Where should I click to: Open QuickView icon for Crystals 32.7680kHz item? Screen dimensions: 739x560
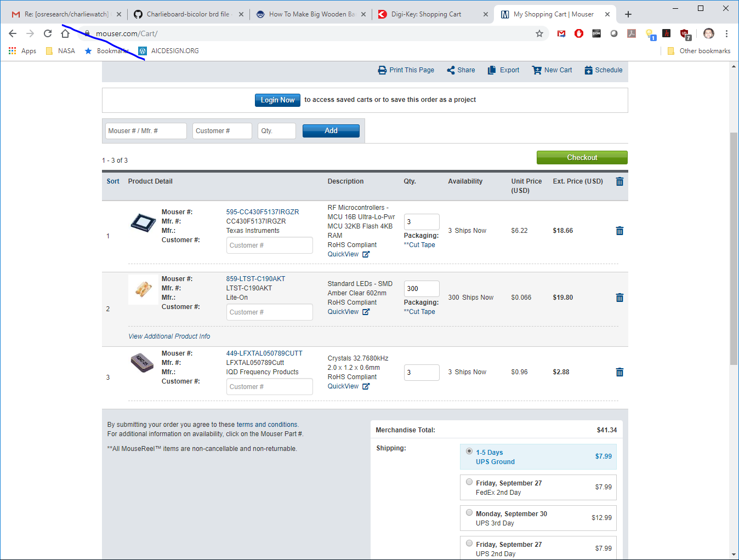click(x=366, y=386)
